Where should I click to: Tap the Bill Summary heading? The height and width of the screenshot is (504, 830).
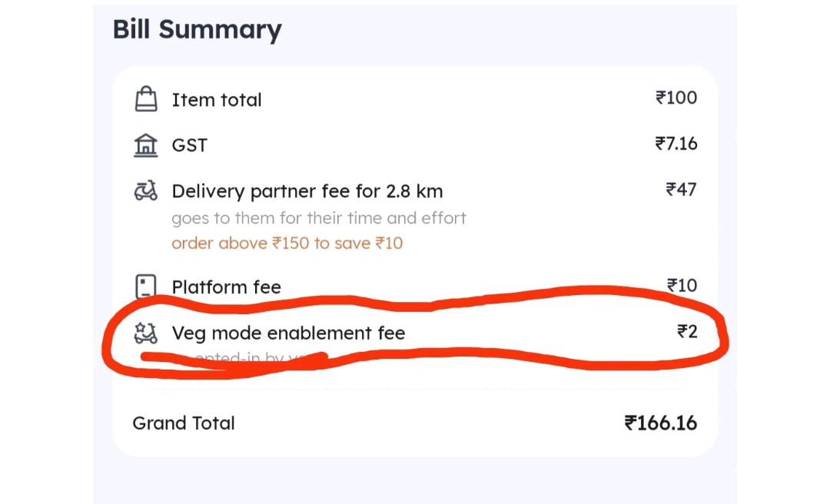(197, 29)
